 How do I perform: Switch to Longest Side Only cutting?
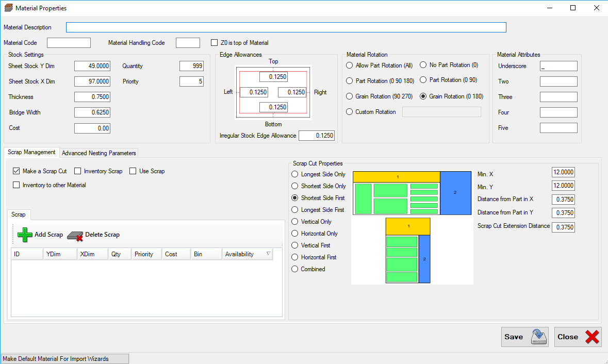coord(294,174)
